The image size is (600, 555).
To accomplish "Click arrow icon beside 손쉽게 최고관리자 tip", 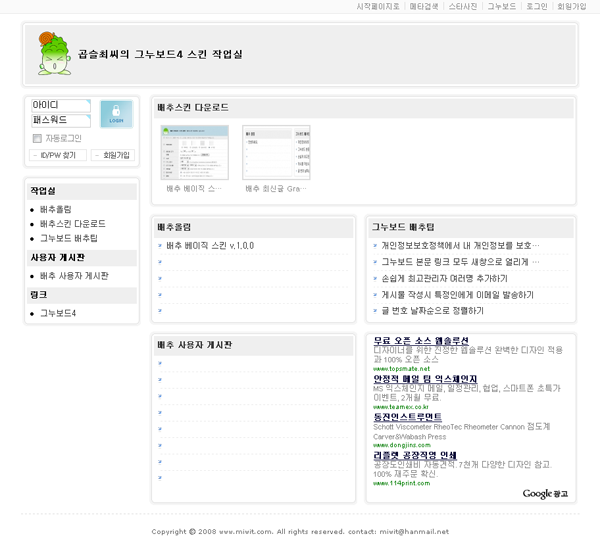I will 375,279.
